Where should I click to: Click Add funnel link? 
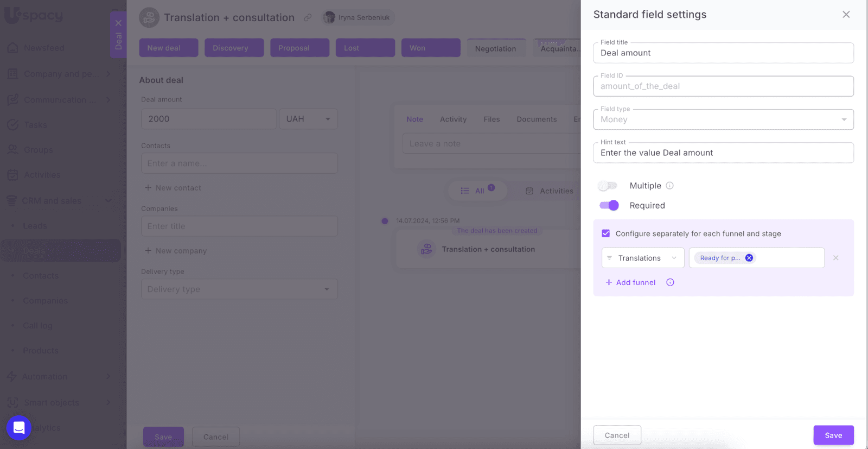(x=630, y=282)
